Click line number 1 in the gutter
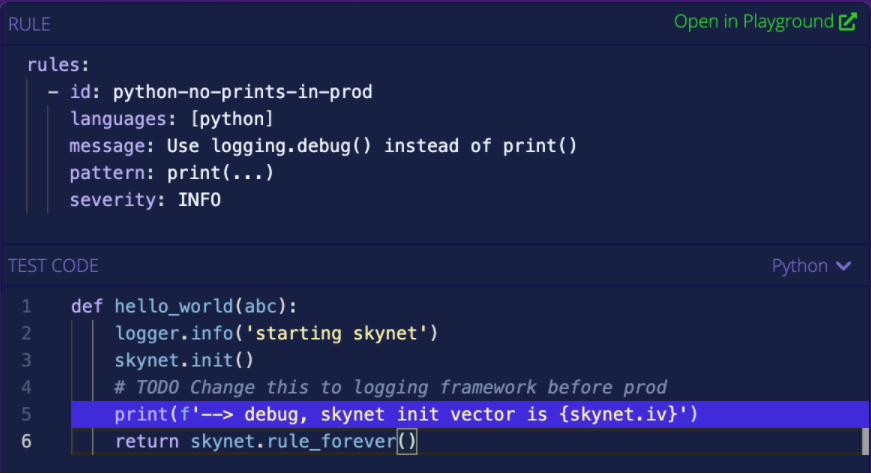The height and width of the screenshot is (474, 871). point(26,306)
